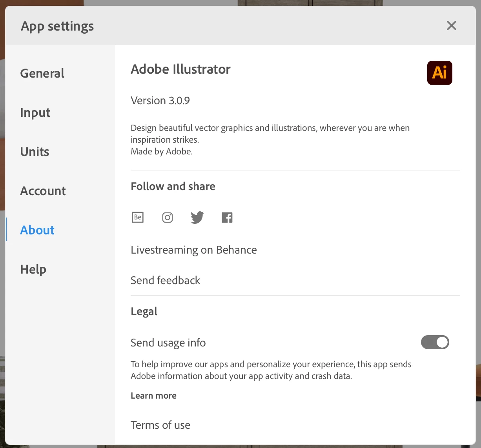This screenshot has width=481, height=448.
Task: Switch to the Input settings tab
Action: tap(35, 112)
